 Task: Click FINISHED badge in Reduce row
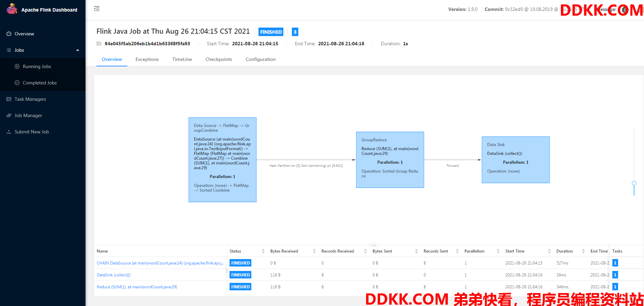tap(240, 287)
